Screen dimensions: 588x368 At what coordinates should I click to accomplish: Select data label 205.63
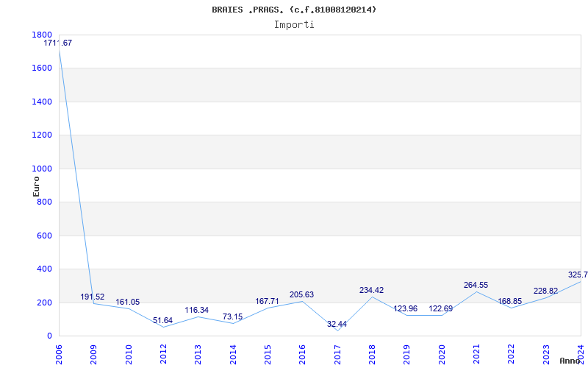tap(301, 295)
